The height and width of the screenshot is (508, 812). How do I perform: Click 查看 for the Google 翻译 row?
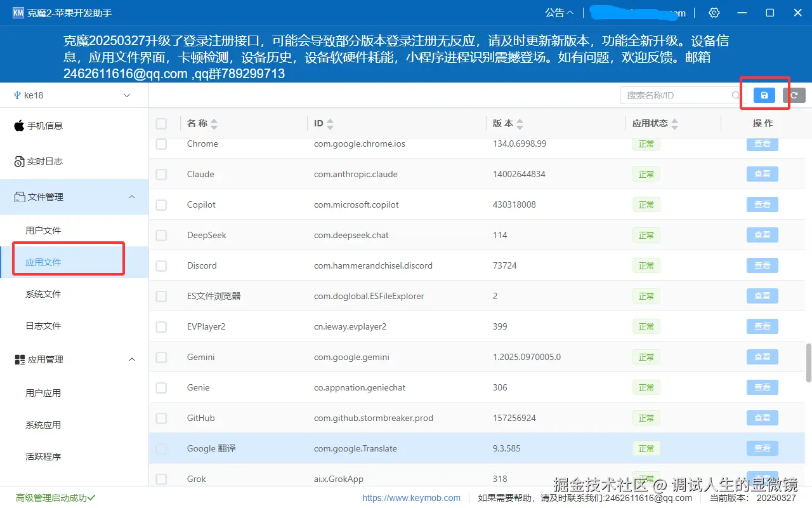coord(763,448)
